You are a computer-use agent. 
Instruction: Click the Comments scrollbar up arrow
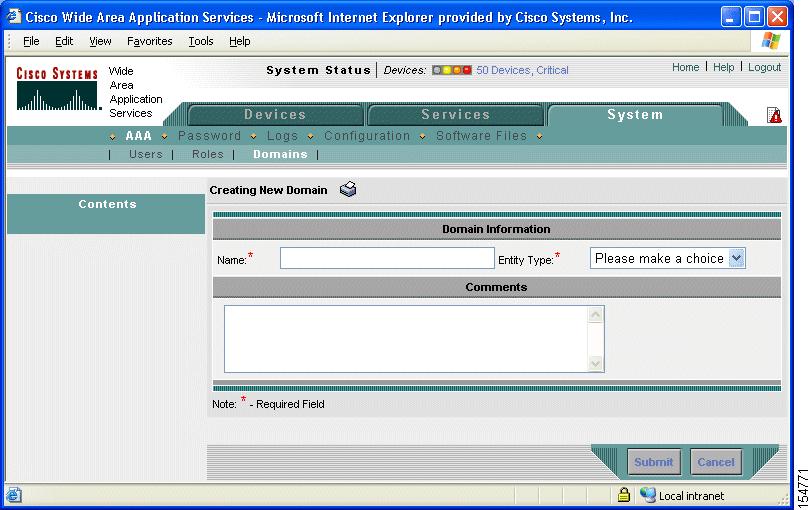click(596, 314)
